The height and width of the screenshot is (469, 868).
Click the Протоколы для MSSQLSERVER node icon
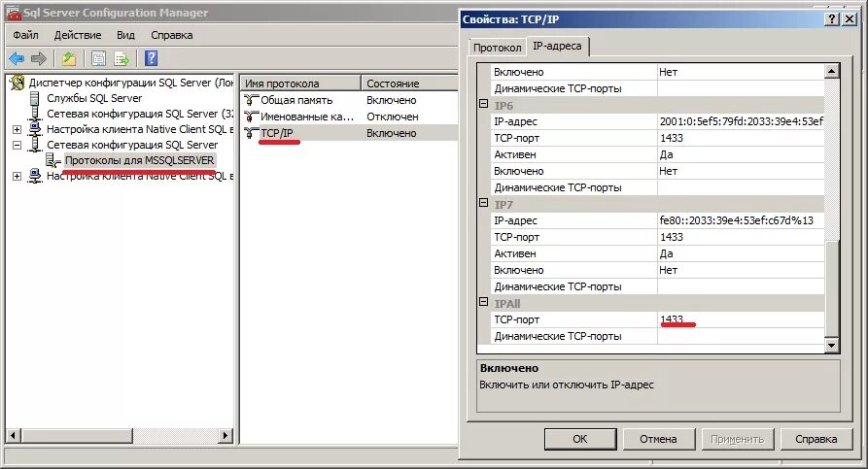53,160
